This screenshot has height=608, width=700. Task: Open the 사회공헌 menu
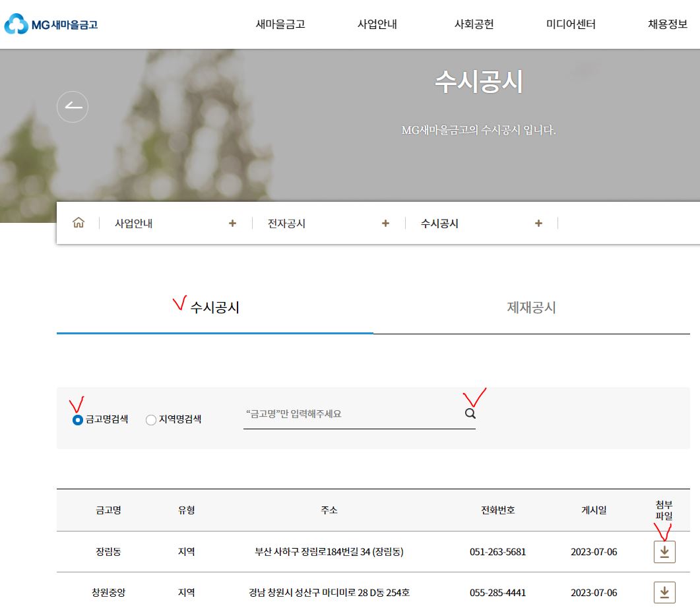pyautogui.click(x=474, y=24)
